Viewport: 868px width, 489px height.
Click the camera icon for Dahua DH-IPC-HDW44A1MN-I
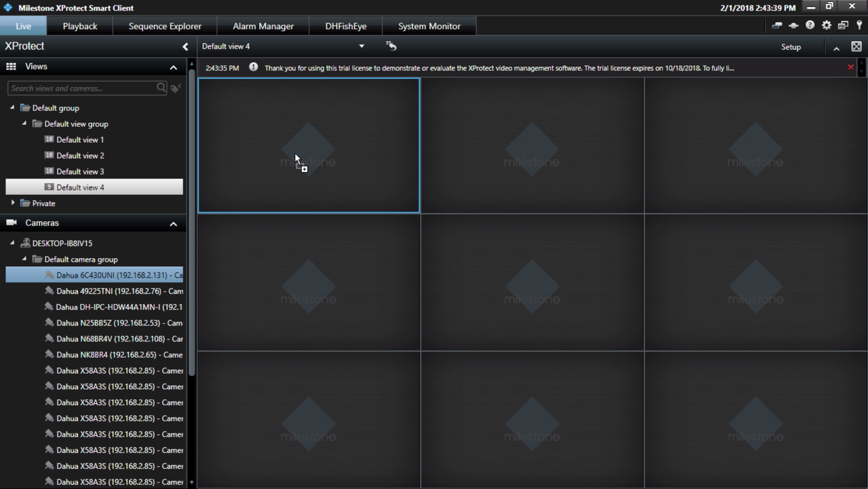(49, 307)
